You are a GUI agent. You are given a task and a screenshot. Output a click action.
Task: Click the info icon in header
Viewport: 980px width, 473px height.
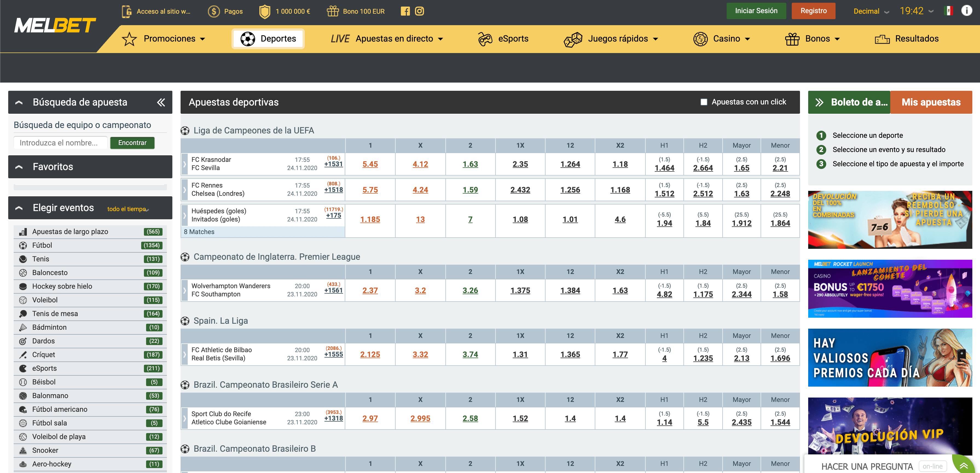click(x=966, y=11)
